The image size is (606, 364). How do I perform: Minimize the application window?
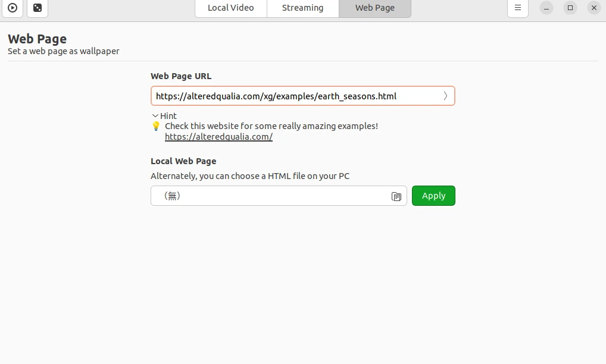(546, 8)
